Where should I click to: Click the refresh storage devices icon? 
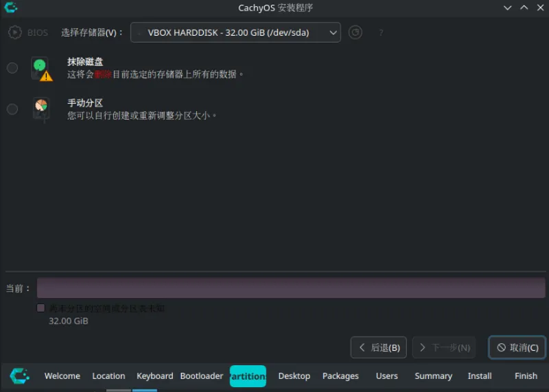(355, 32)
